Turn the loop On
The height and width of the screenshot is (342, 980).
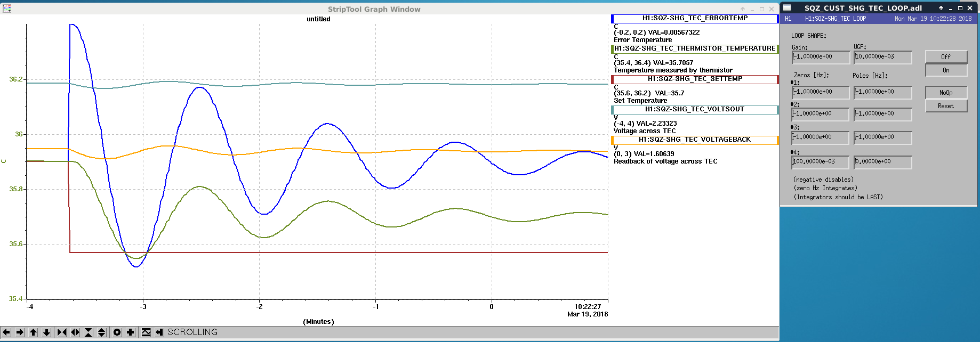coord(946,70)
